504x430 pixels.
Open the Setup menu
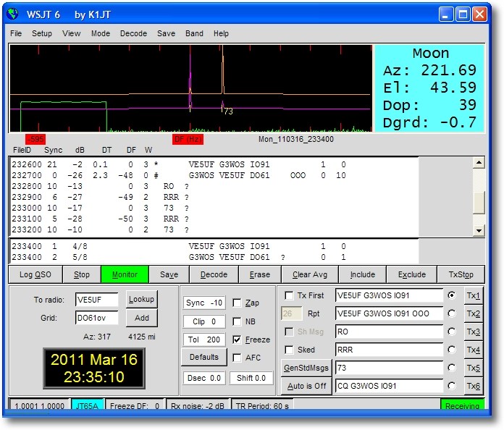[x=41, y=33]
